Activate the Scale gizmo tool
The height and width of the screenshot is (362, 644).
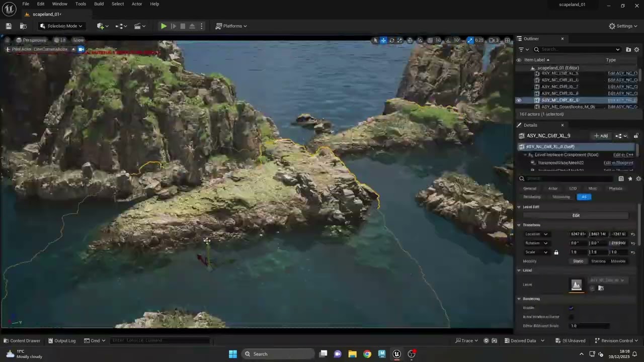pos(400,40)
